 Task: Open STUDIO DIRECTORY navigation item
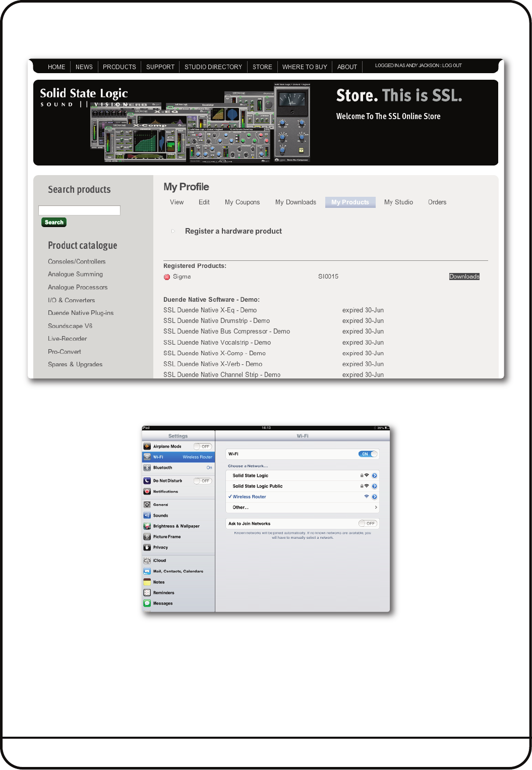coord(213,67)
